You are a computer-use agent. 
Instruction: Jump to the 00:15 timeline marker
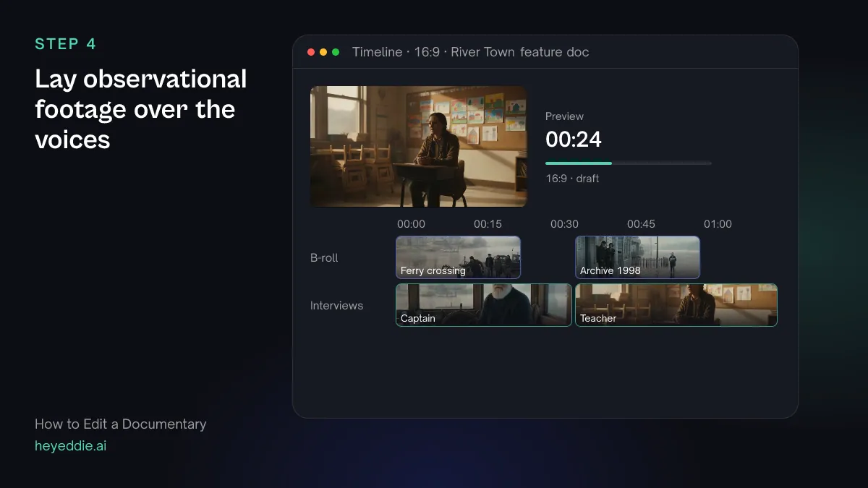click(x=488, y=224)
